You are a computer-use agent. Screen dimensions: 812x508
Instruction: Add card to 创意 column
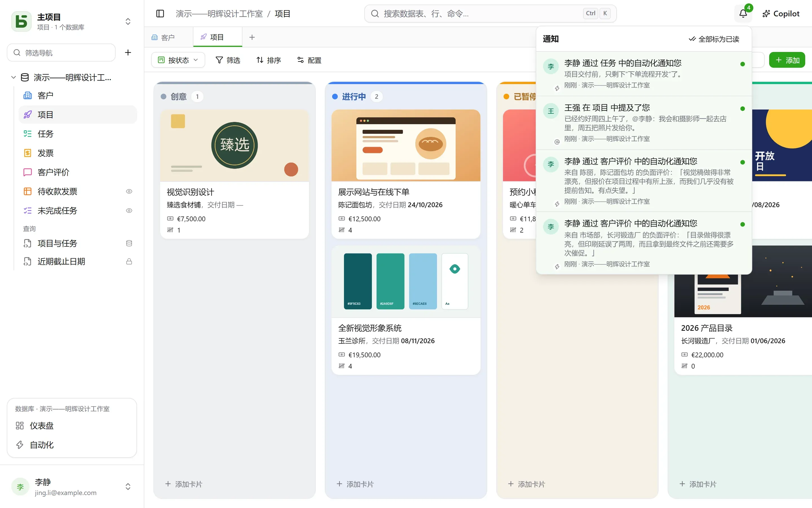[x=184, y=484]
